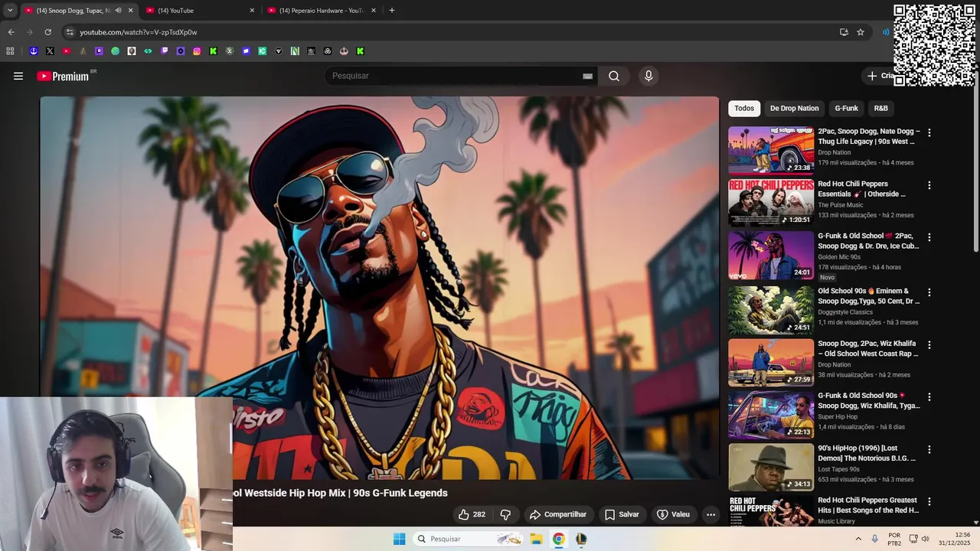Open the 27:59 Drop Nation thumbnail
The image size is (980, 551).
click(771, 363)
